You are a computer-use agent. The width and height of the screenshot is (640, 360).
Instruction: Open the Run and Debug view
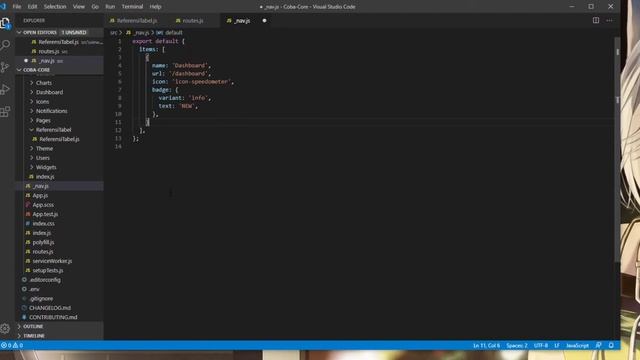click(5, 89)
